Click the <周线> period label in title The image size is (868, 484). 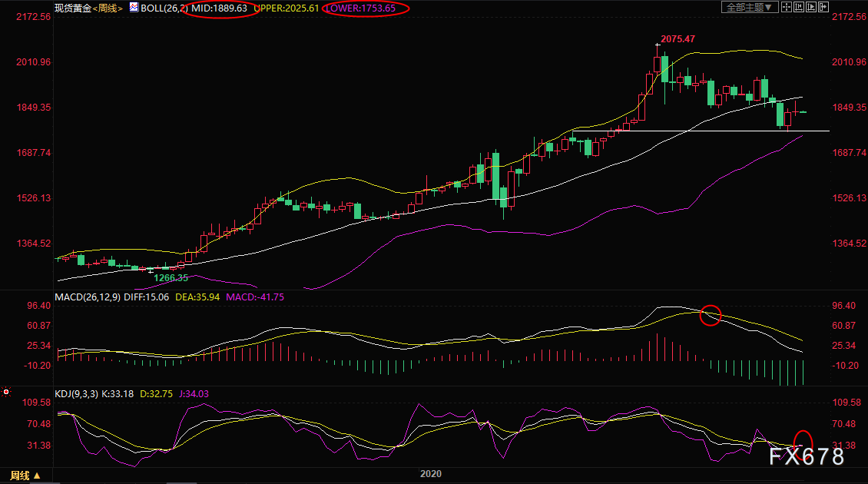(108, 8)
